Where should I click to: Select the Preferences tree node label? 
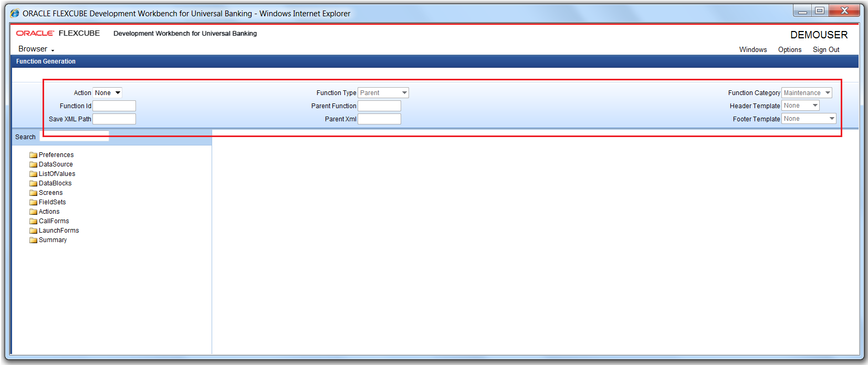(x=56, y=155)
